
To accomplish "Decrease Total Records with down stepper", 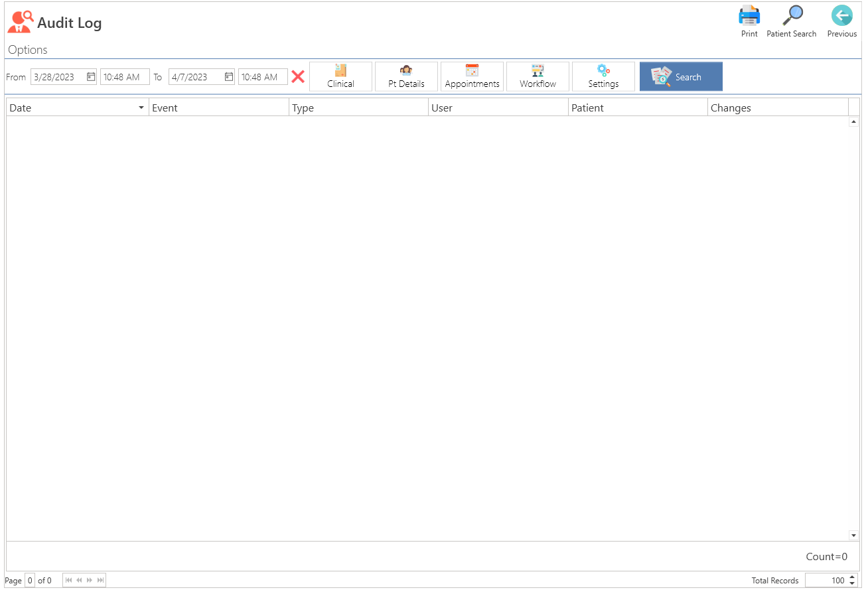I will coord(853,584).
